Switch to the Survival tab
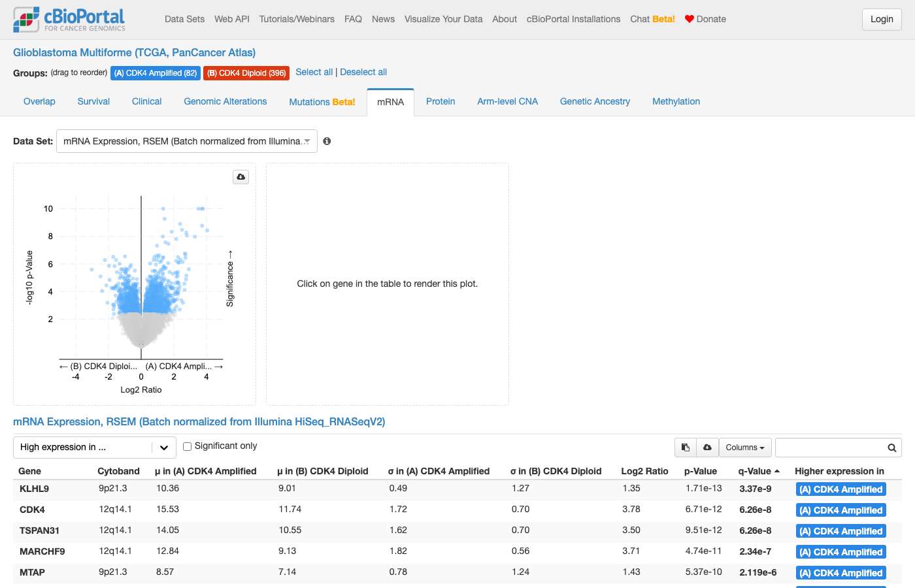This screenshot has width=915, height=588. tap(93, 101)
